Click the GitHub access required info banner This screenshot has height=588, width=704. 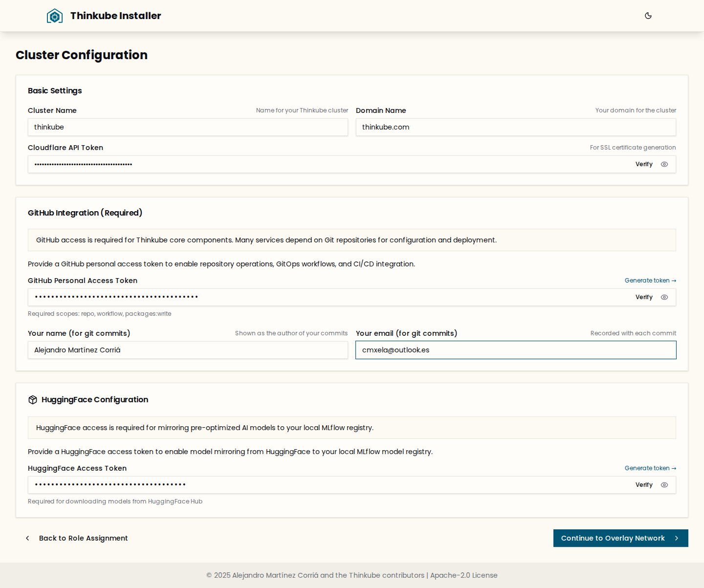(352, 240)
